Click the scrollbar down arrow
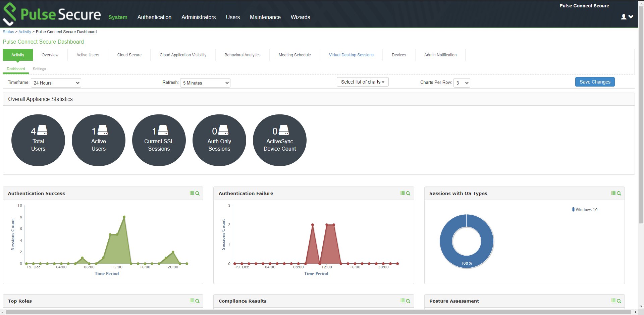The width and height of the screenshot is (644, 315). [x=641, y=306]
